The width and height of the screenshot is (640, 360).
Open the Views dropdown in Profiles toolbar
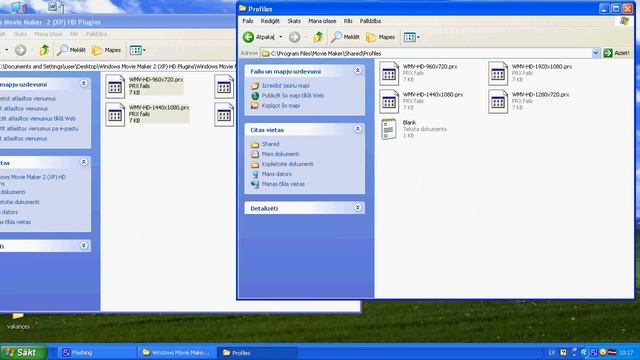412,37
